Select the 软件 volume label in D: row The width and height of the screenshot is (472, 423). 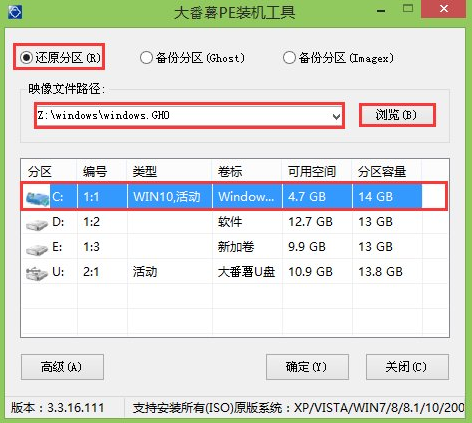pyautogui.click(x=230, y=222)
